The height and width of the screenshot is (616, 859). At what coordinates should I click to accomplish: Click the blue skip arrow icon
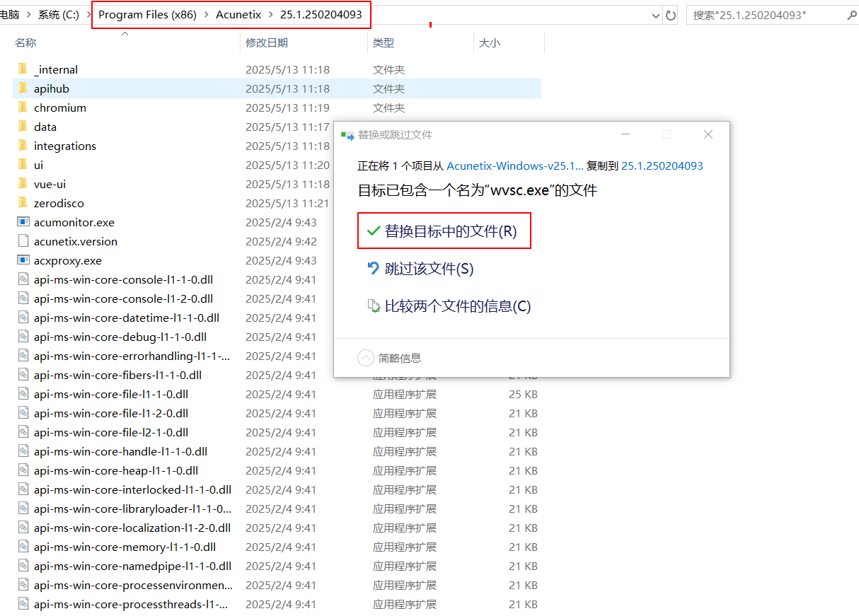(373, 269)
